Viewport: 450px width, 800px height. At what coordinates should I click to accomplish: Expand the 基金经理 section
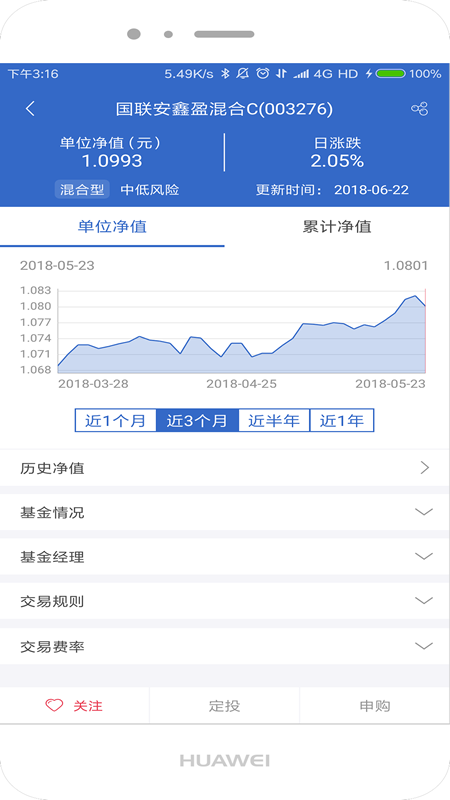(225, 556)
